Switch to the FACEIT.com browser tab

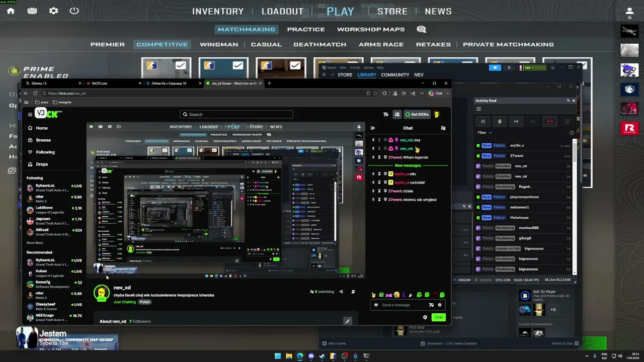coord(113,83)
